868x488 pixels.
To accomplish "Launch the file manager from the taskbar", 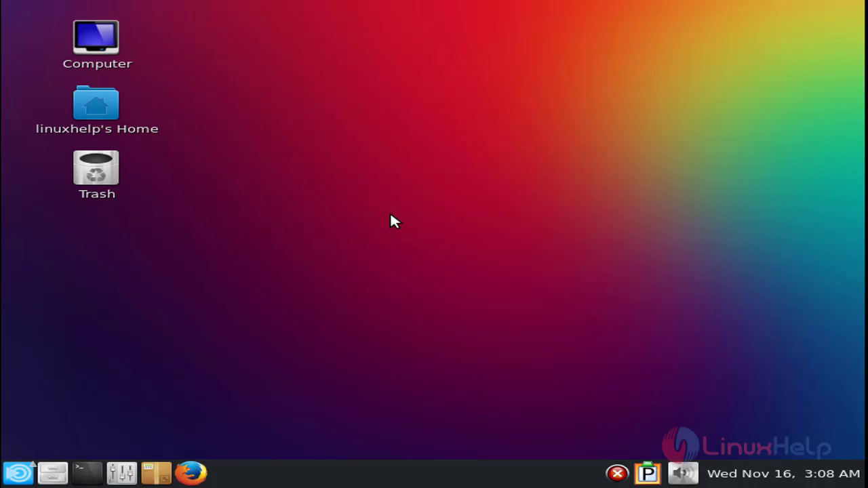I will [x=52, y=472].
